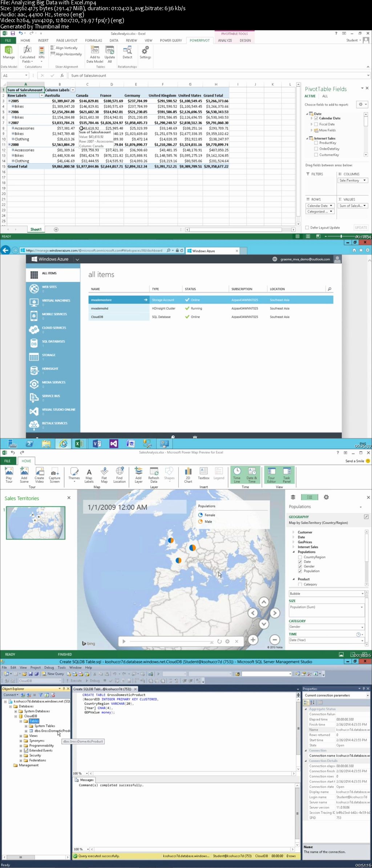
Task: Click Send a Smile in Power Map
Action: pos(357,461)
